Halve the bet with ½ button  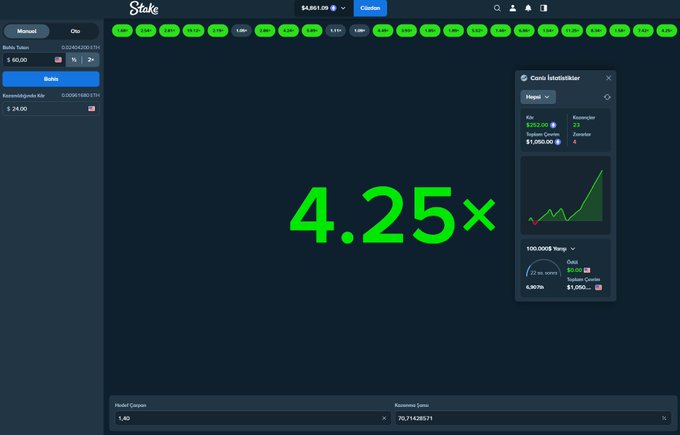(x=74, y=60)
